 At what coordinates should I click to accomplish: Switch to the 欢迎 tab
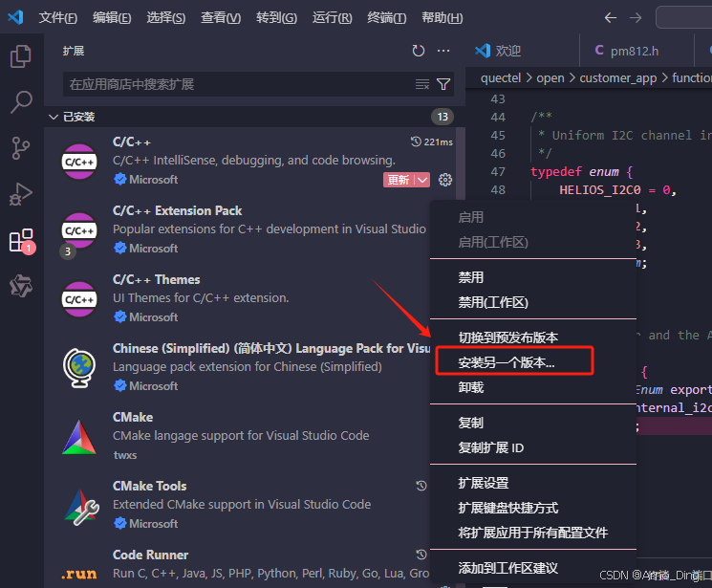[x=522, y=51]
